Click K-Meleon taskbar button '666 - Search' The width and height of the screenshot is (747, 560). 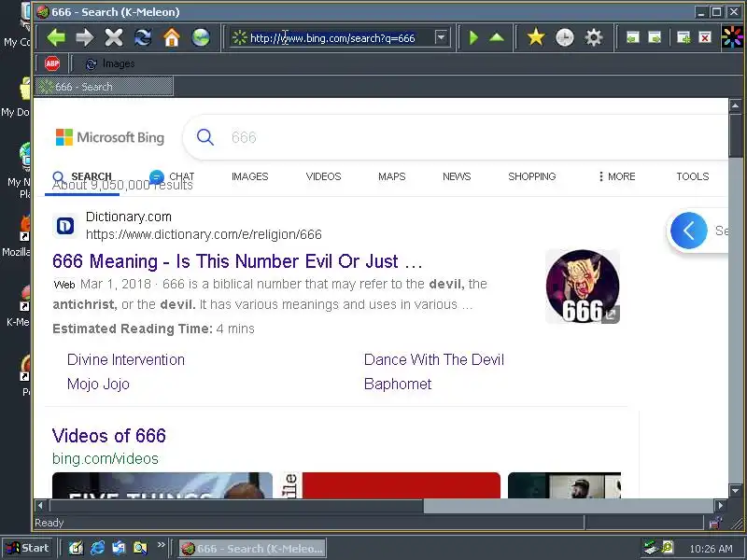tap(252, 549)
